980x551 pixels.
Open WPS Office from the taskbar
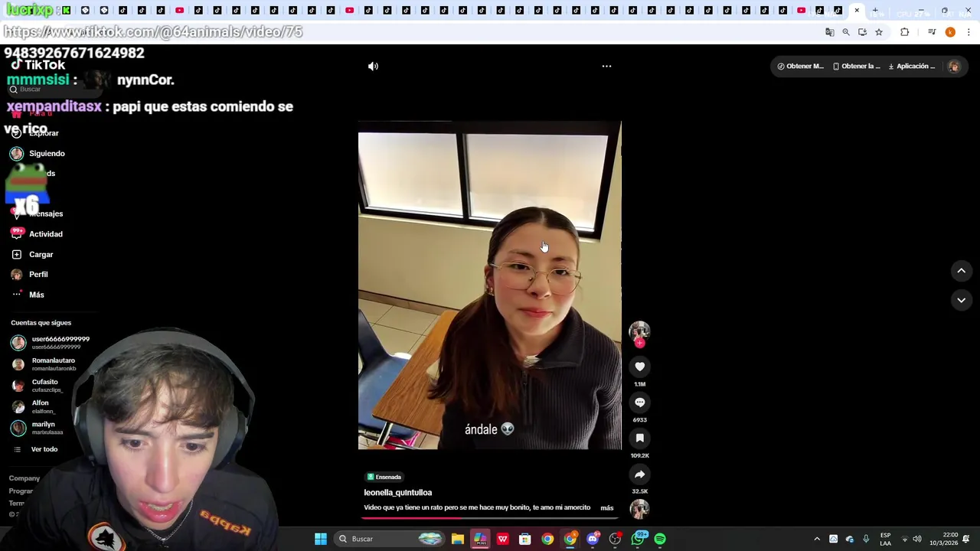[x=502, y=539]
